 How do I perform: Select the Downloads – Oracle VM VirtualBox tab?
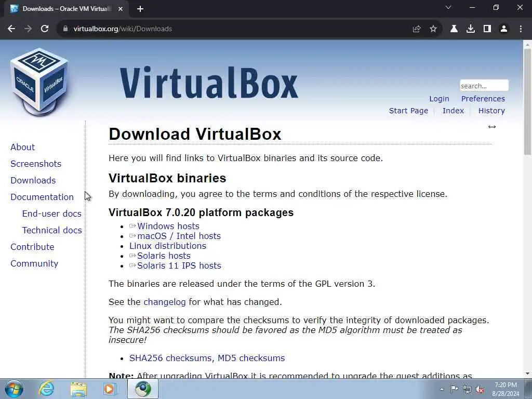coord(66,9)
